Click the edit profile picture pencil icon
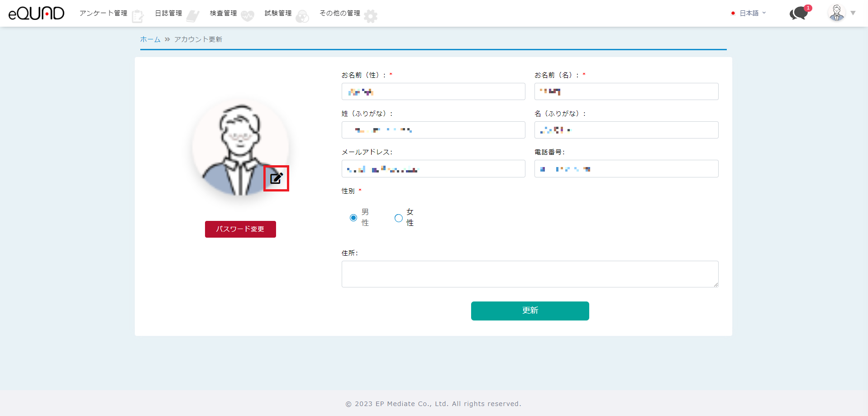 click(276, 178)
